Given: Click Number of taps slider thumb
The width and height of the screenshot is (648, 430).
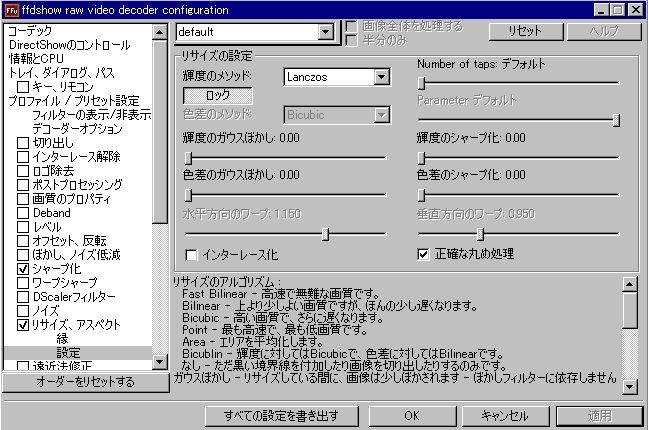Looking at the screenshot, I should pyautogui.click(x=421, y=83).
